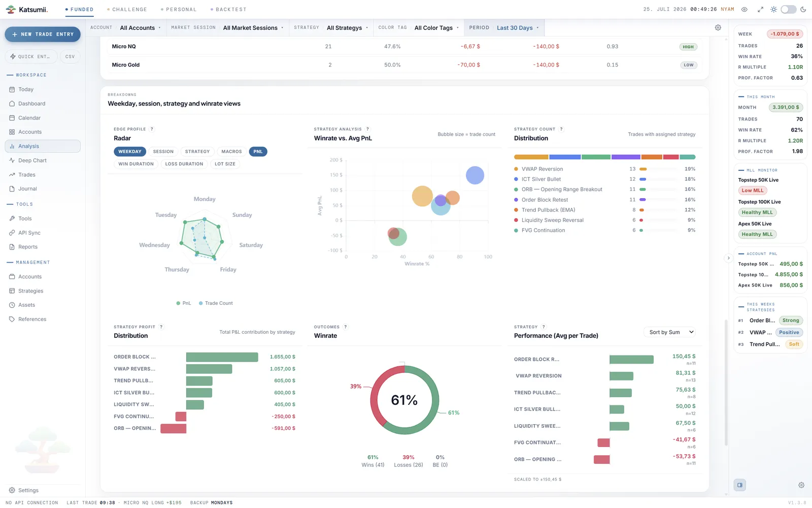The height and width of the screenshot is (508, 812).
Task: Switch to the Challenge tab
Action: click(127, 10)
